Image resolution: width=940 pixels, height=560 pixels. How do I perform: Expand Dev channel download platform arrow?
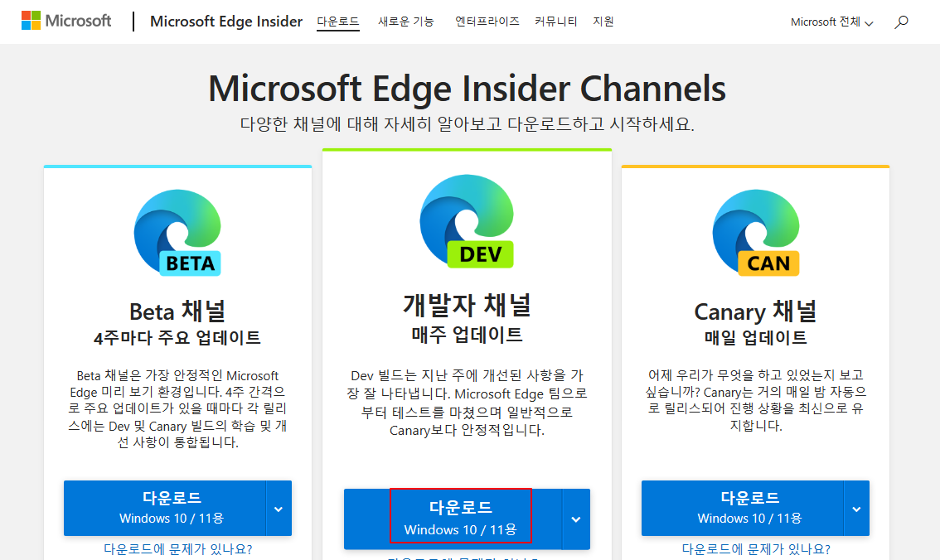[576, 519]
